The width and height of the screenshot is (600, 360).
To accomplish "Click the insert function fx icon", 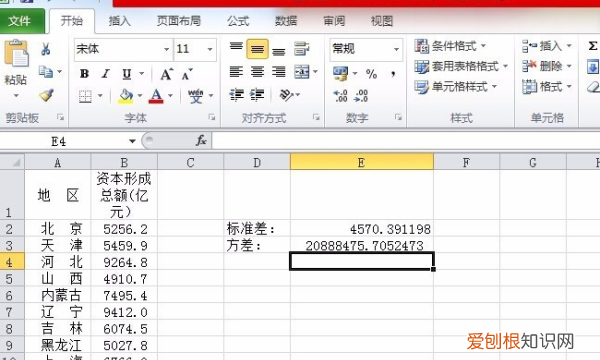I will [x=201, y=141].
